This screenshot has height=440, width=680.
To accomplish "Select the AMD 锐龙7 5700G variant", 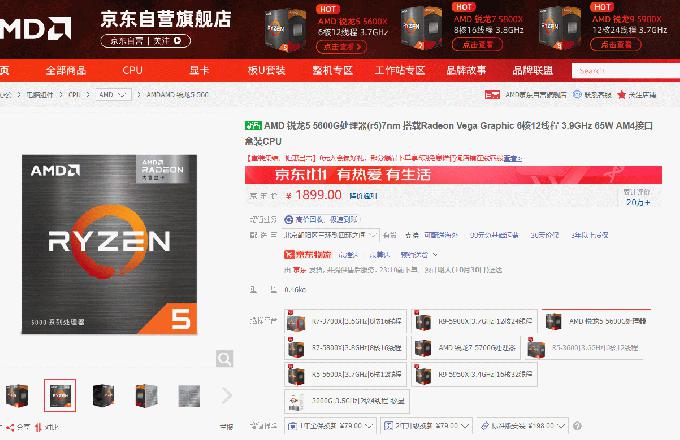I will [466, 348].
